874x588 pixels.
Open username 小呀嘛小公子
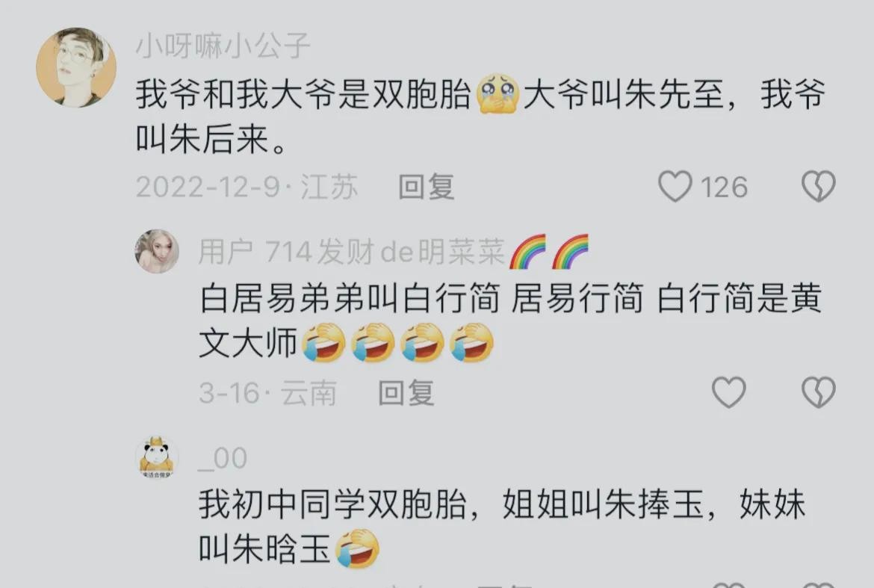(x=223, y=46)
